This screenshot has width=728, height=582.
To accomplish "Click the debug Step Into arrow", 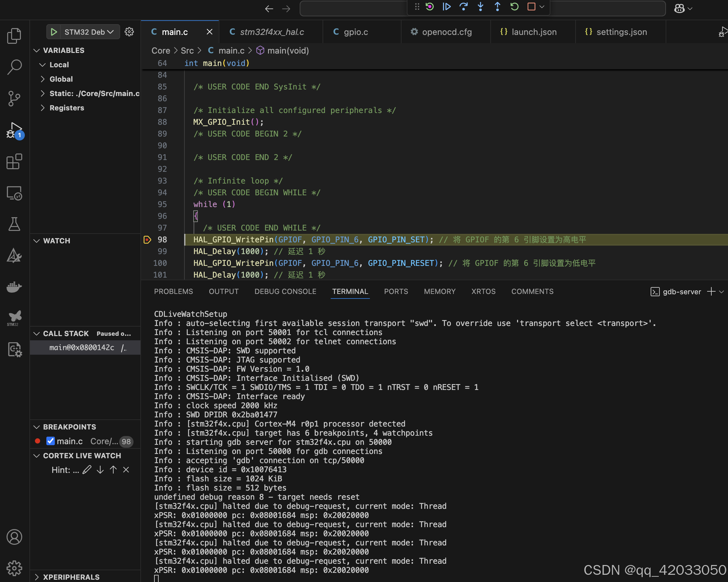I will point(480,7).
